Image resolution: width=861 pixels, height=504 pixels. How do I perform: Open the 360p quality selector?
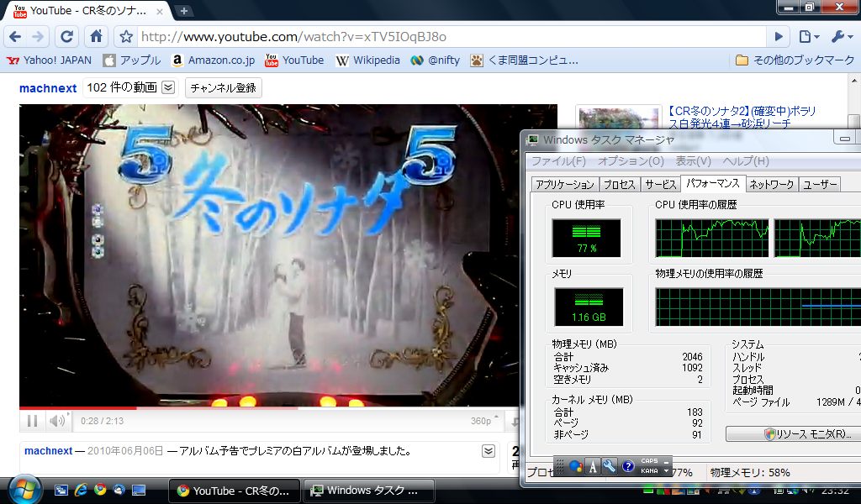484,421
